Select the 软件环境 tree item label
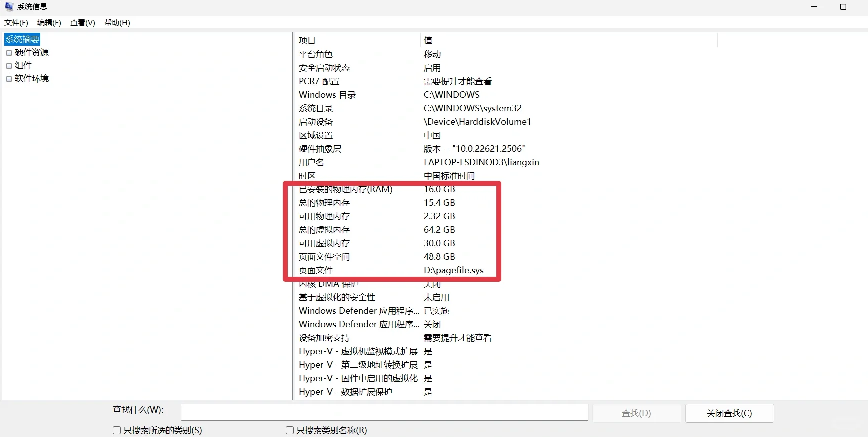Screen dimensions: 868x437 [x=32, y=78]
